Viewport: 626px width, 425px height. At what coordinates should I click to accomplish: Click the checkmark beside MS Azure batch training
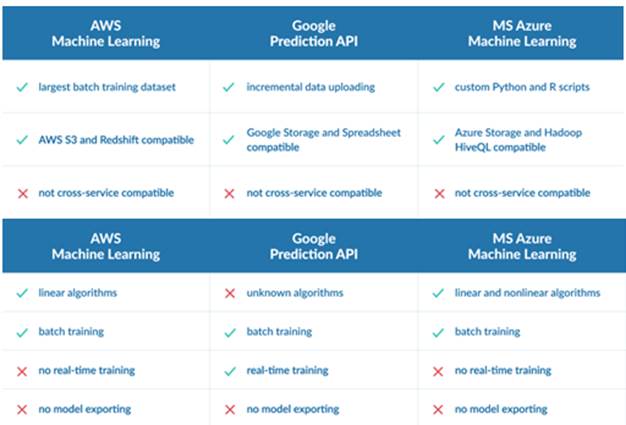coord(438,332)
